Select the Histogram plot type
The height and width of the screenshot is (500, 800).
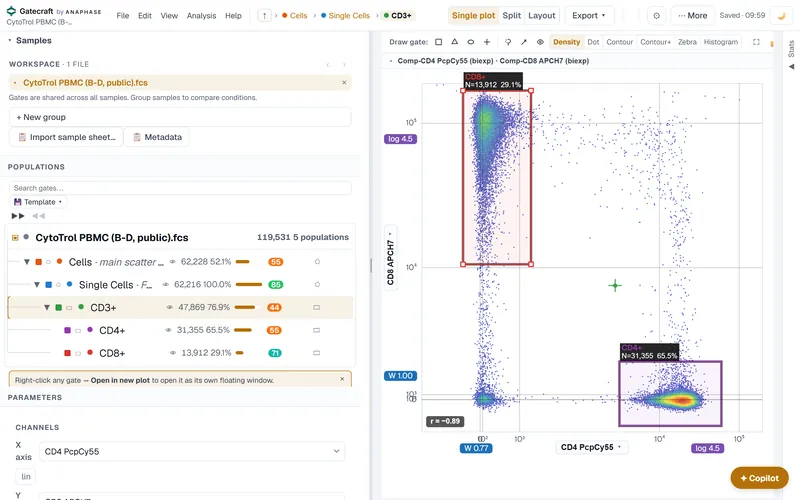pyautogui.click(x=720, y=42)
